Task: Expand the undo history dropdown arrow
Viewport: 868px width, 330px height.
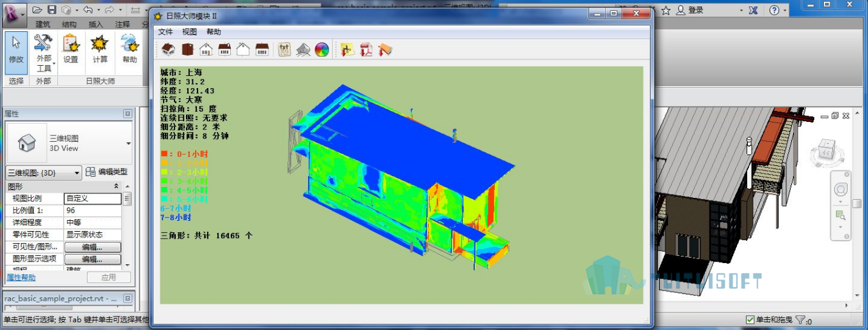Action: tap(97, 10)
